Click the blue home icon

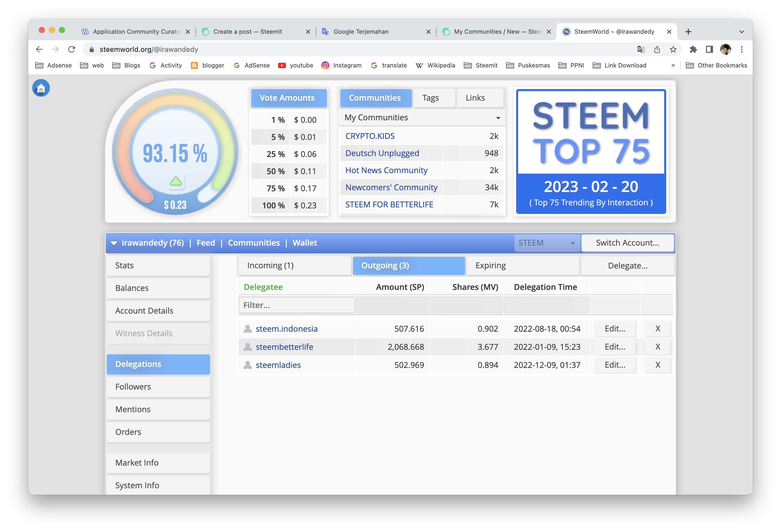(41, 88)
